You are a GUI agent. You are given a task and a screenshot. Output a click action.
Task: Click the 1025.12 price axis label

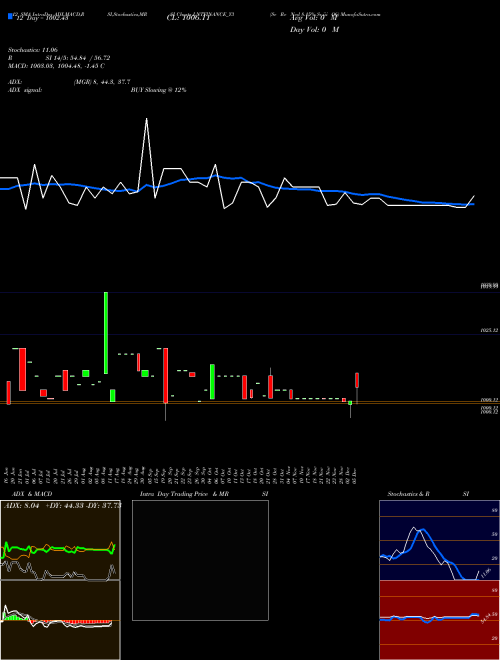coord(490,331)
